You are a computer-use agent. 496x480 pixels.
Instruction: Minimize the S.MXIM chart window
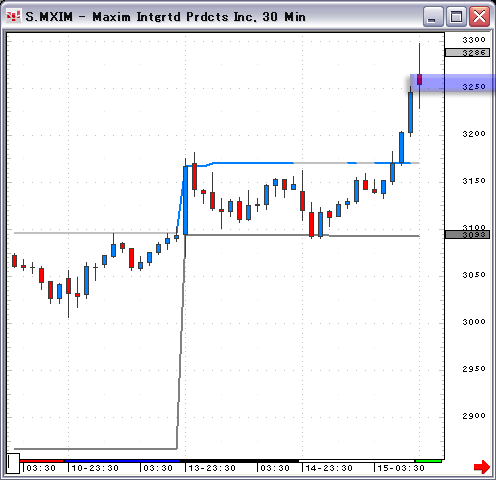tap(433, 16)
